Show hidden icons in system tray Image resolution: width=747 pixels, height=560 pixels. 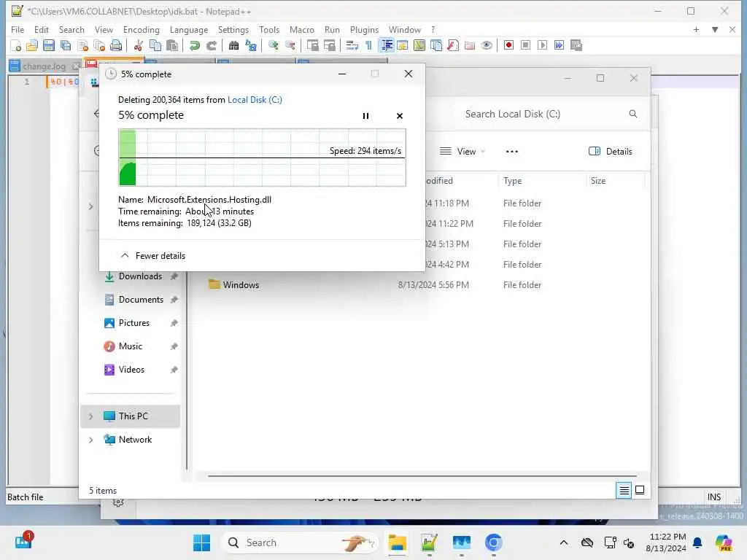tap(564, 542)
